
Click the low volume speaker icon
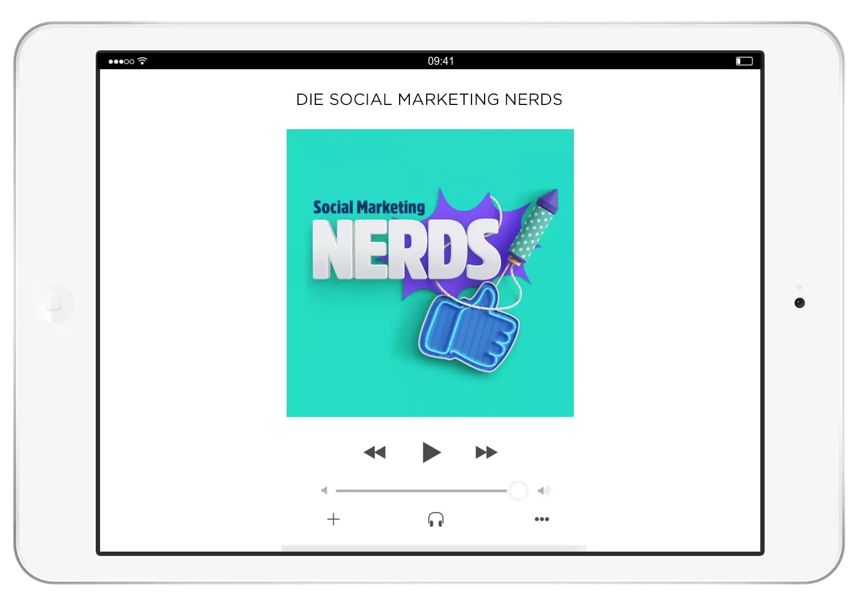click(x=324, y=491)
